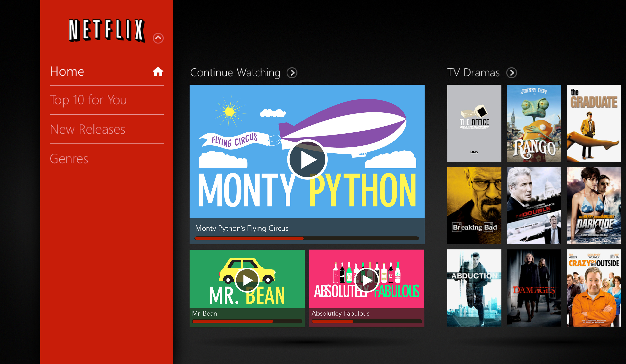Open Top 10 for You
This screenshot has height=364, width=626.
tap(88, 100)
